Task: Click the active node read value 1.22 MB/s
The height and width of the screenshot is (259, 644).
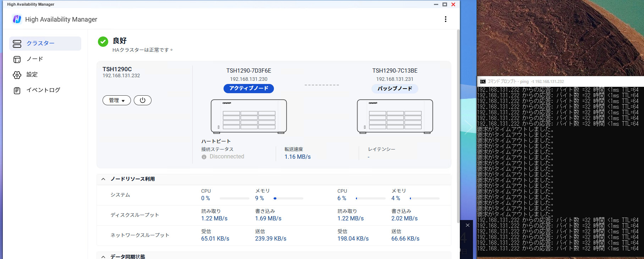Action: coord(214,219)
